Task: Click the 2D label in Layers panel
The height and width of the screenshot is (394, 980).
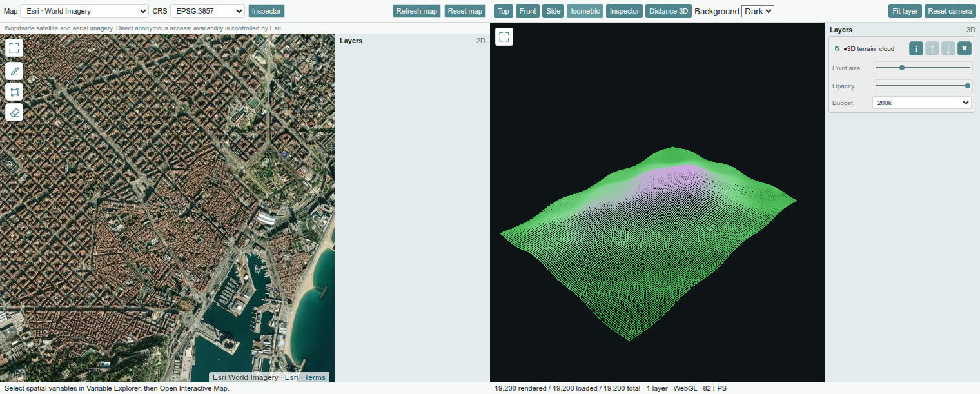Action: tap(480, 41)
